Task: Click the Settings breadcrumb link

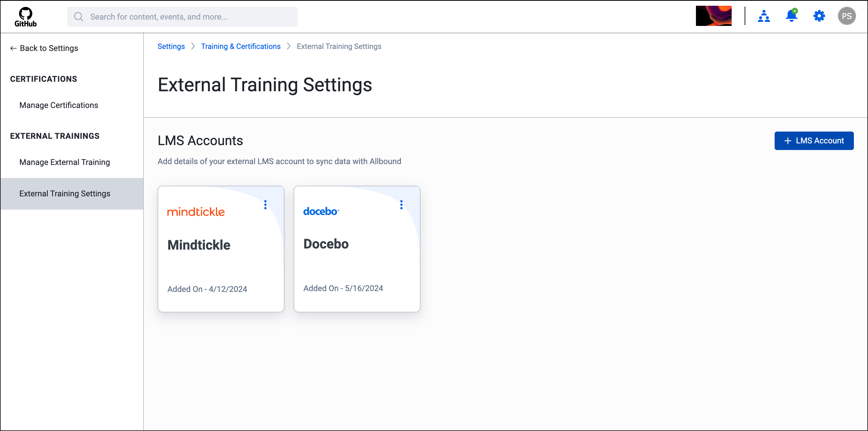Action: point(171,46)
